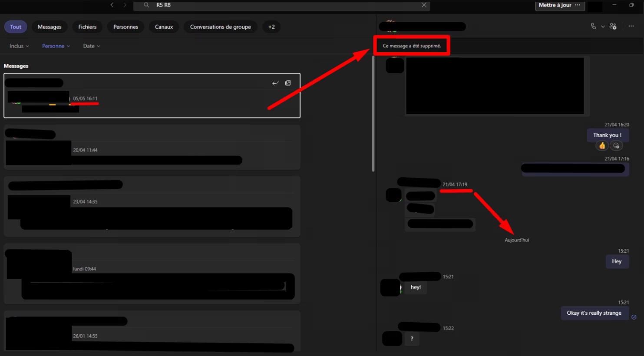Screen dimensions: 644x356
Task: Switch to the Messages filter tab
Action: tap(50, 27)
